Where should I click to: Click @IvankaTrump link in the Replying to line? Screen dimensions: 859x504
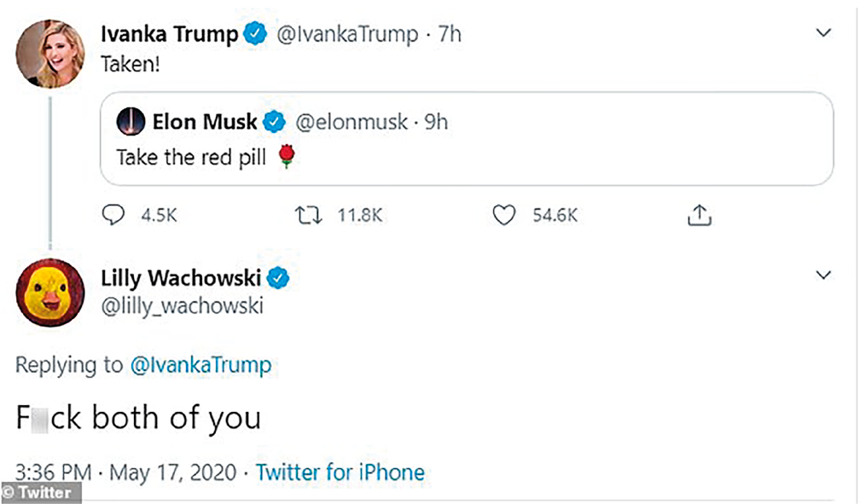[200, 366]
